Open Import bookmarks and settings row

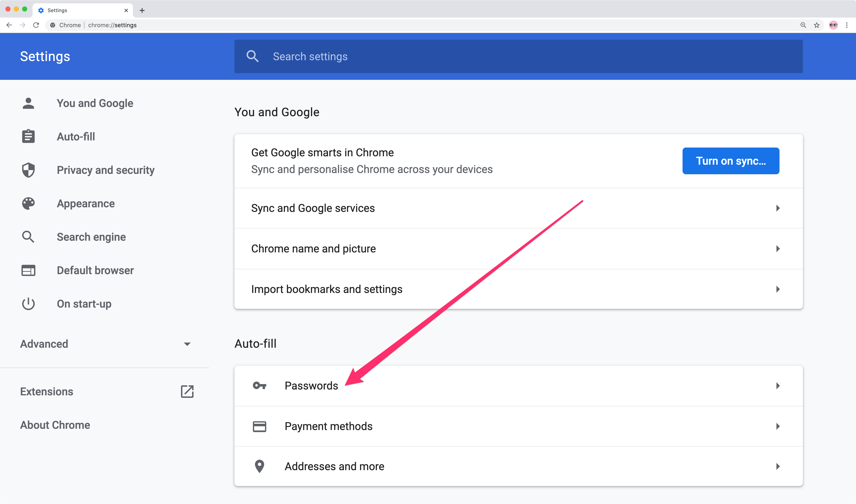(518, 289)
